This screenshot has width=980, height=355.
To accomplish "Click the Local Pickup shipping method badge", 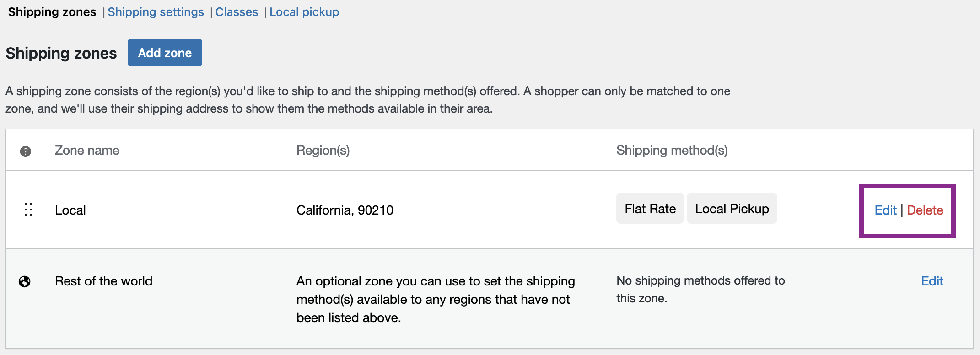I will click(732, 209).
